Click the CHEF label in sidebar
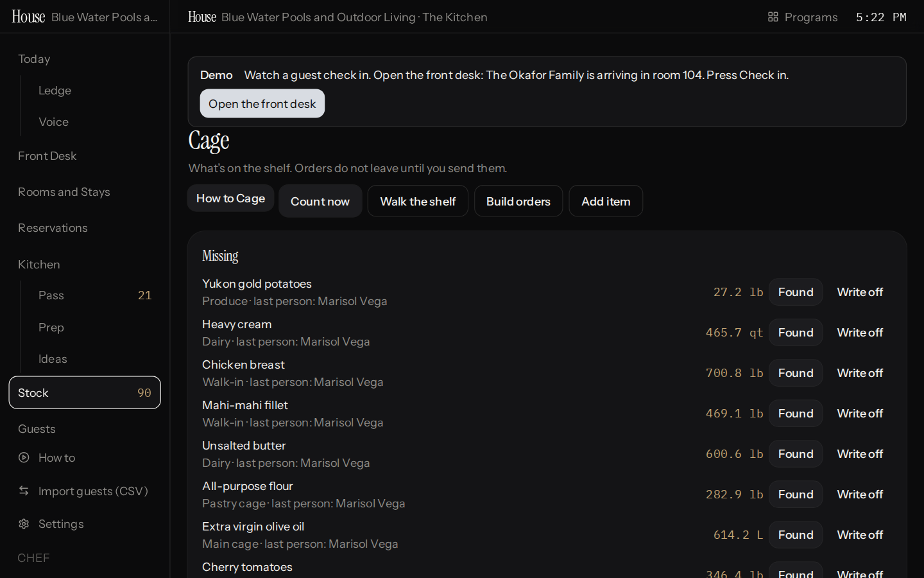 pyautogui.click(x=33, y=558)
